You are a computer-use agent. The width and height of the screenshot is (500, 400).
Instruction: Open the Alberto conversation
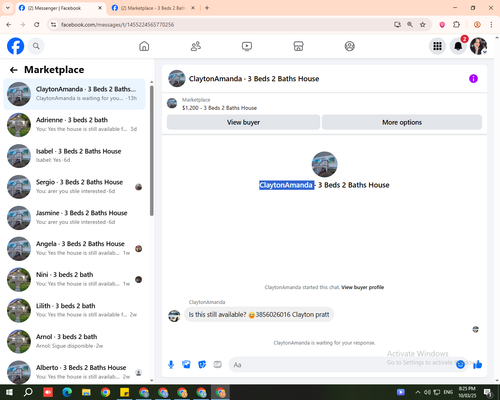[74, 372]
